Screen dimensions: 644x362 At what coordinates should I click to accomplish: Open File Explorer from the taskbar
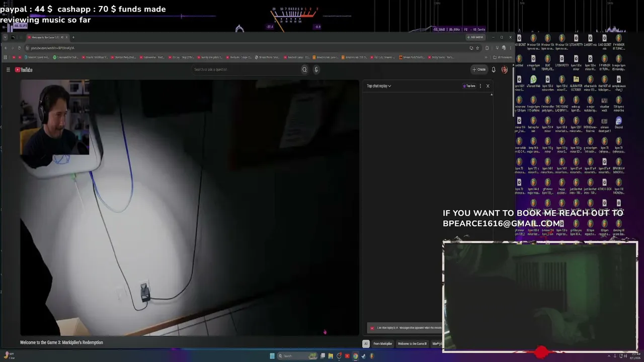pos(331,356)
